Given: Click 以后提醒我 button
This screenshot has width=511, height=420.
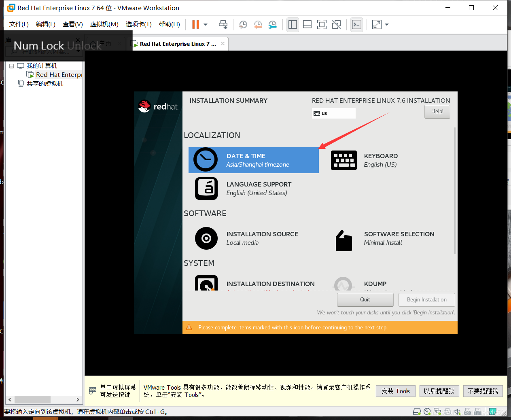Looking at the screenshot, I should 439,391.
